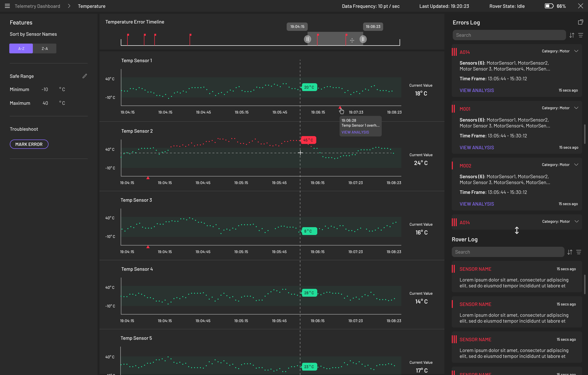Viewport: 588px width, 375px height.
Task: Click the Safe Range edit pencil icon
Action: click(x=85, y=76)
